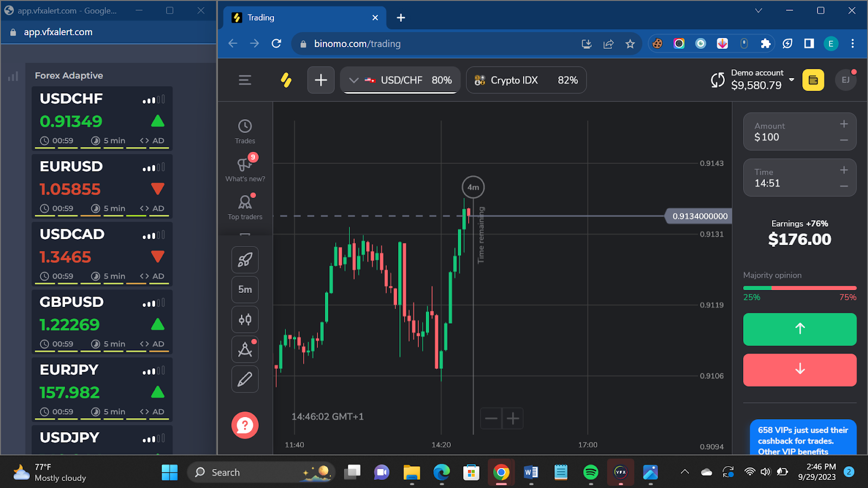This screenshot has width=868, height=488.
Task: Increase the trade Time with plus
Action: click(x=844, y=170)
